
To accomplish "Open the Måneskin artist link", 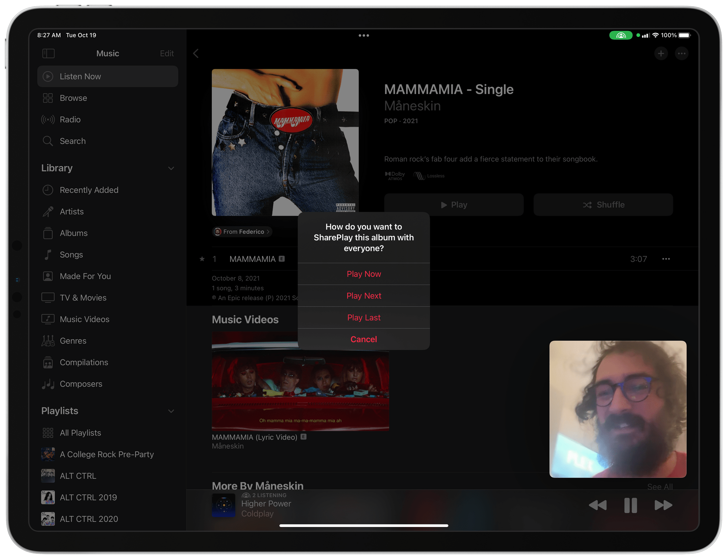I will 412,106.
